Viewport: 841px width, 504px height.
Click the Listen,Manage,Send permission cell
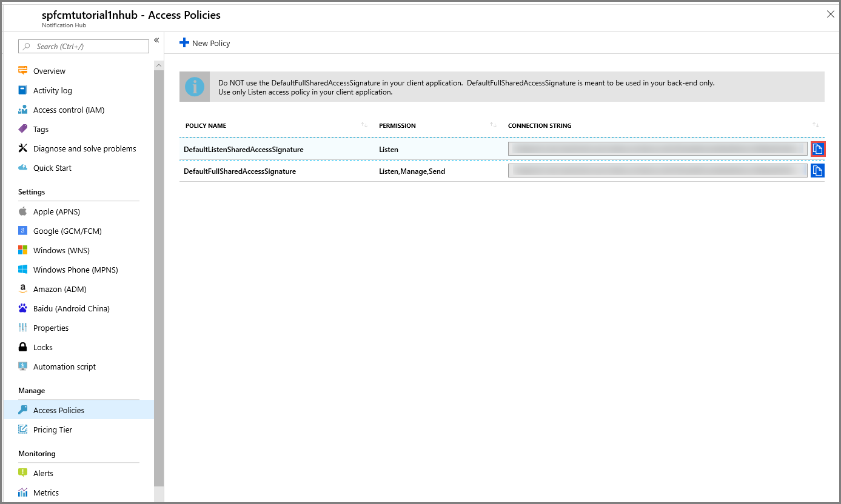[x=412, y=171]
